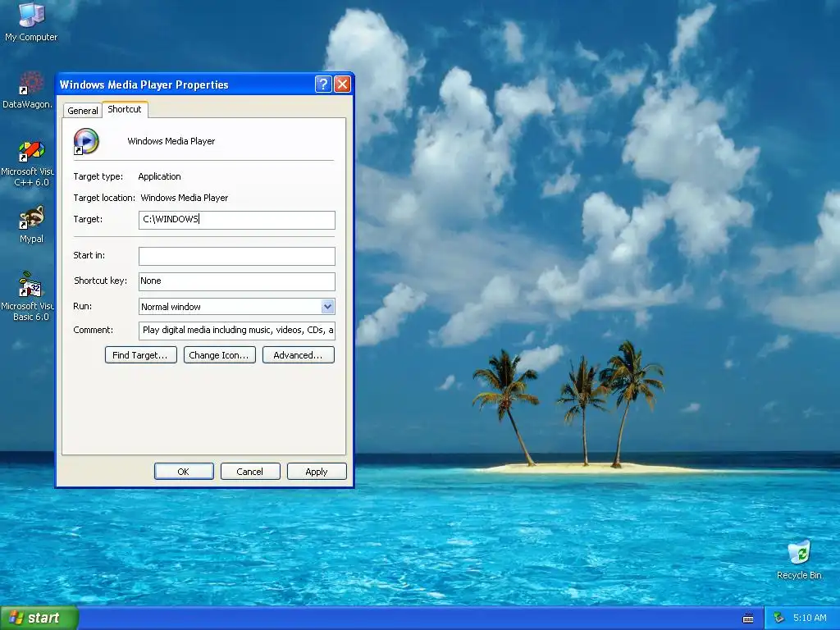Open the My Computer desktop icon
The width and height of the screenshot is (840, 630).
click(x=31, y=21)
